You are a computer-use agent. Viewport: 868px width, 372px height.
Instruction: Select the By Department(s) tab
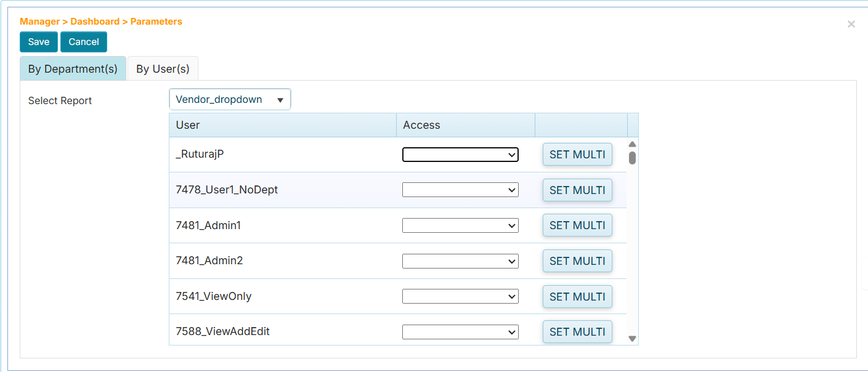click(x=73, y=68)
